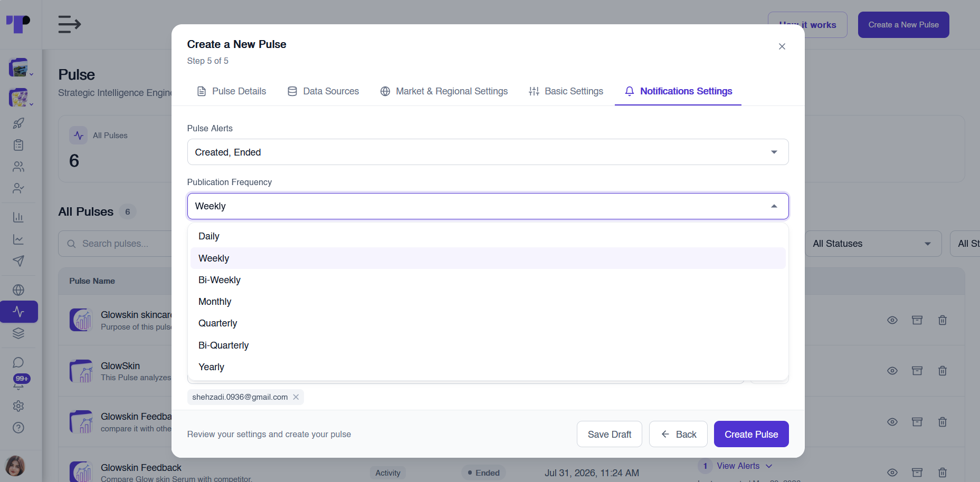Viewport: 980px width, 482px height.
Task: Pick the Bi-Quarterly frequency option
Action: click(x=488, y=345)
